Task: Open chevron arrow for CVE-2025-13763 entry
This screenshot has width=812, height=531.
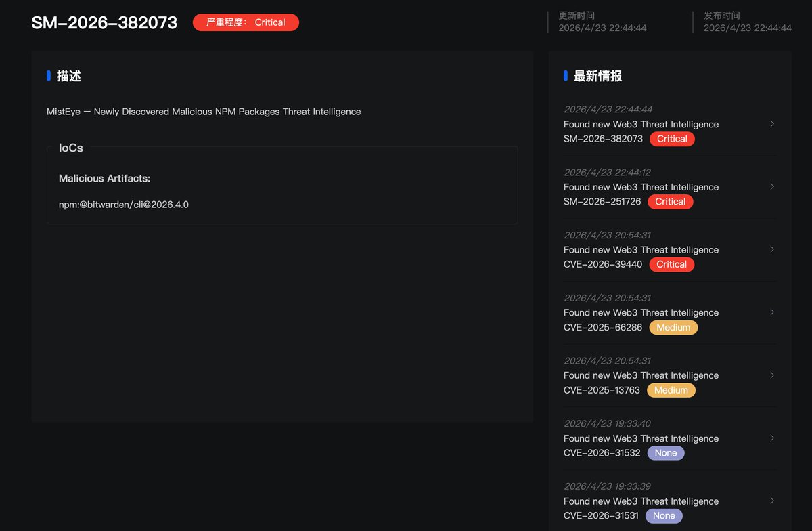Action: (x=772, y=375)
